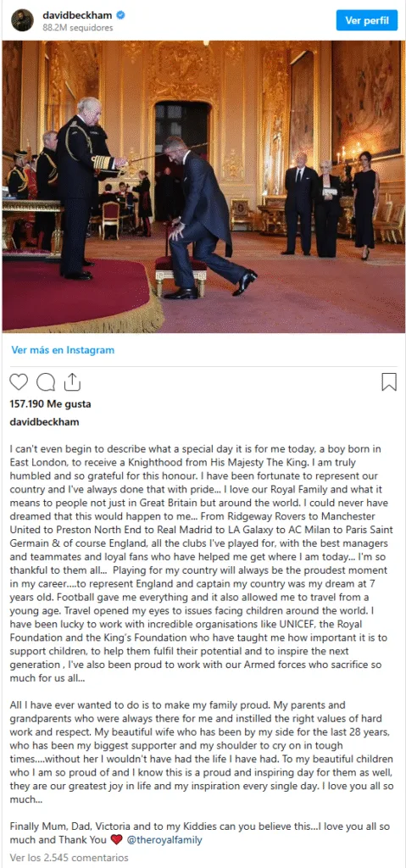Open the round profile avatar
The image size is (406, 868).
pos(22,20)
